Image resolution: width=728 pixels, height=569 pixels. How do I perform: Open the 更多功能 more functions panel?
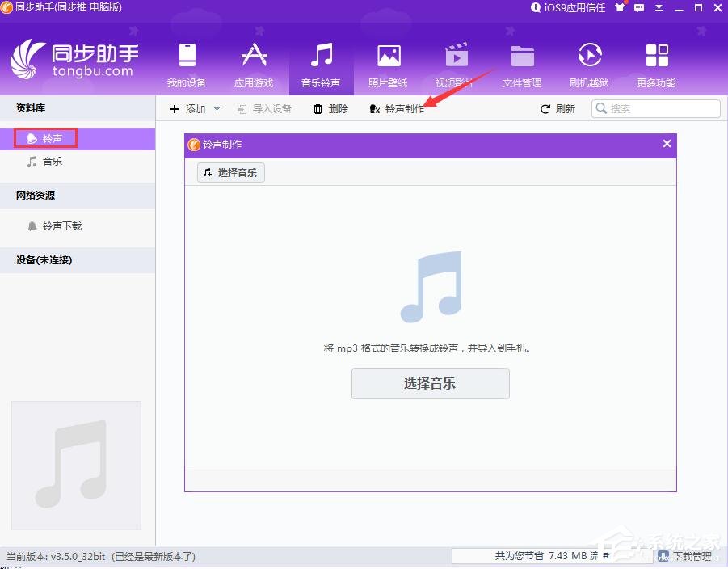[656, 65]
